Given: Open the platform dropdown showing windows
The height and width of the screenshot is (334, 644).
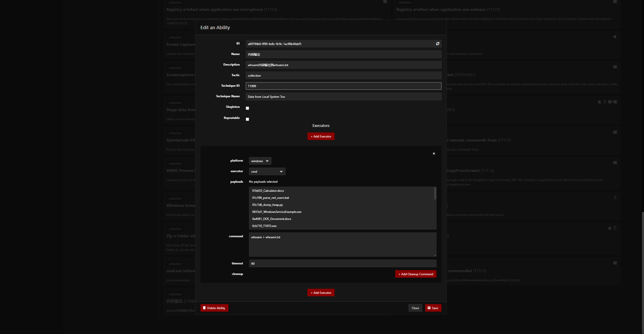Looking at the screenshot, I should [260, 161].
